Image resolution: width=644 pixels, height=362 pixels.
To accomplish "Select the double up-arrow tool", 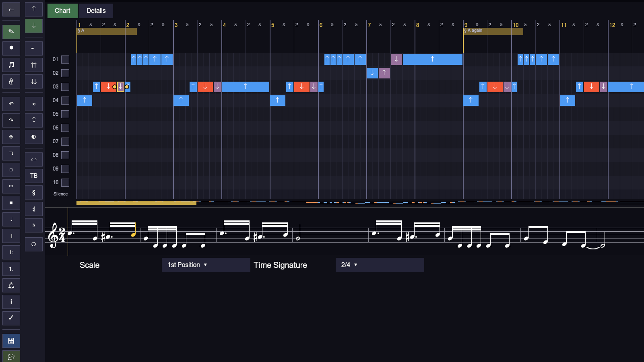I will [34, 65].
